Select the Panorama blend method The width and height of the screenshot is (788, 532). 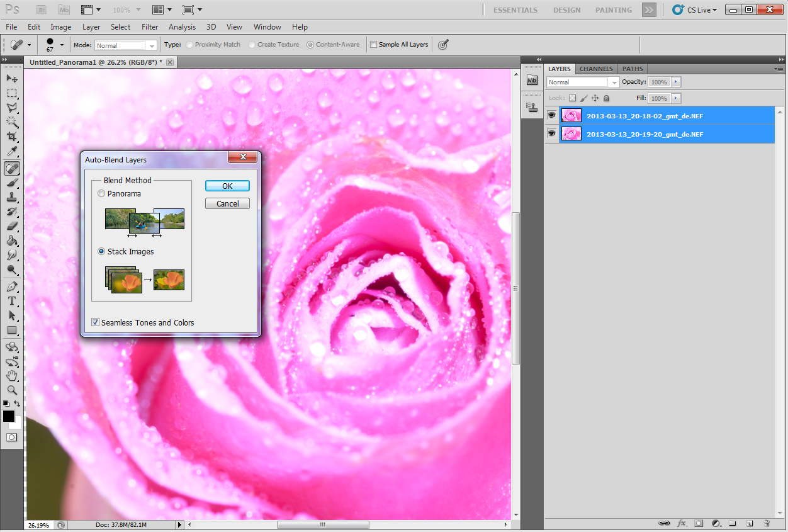tap(102, 194)
